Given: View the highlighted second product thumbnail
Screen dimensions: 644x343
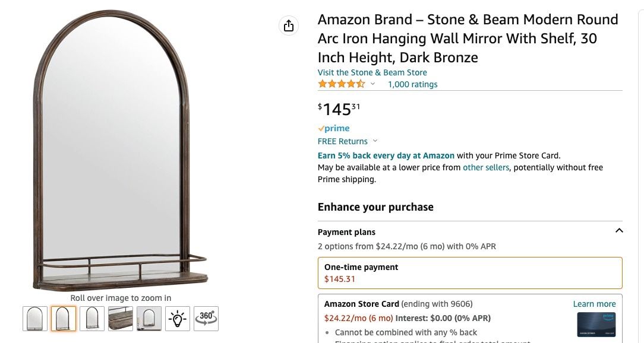Looking at the screenshot, I should [63, 319].
